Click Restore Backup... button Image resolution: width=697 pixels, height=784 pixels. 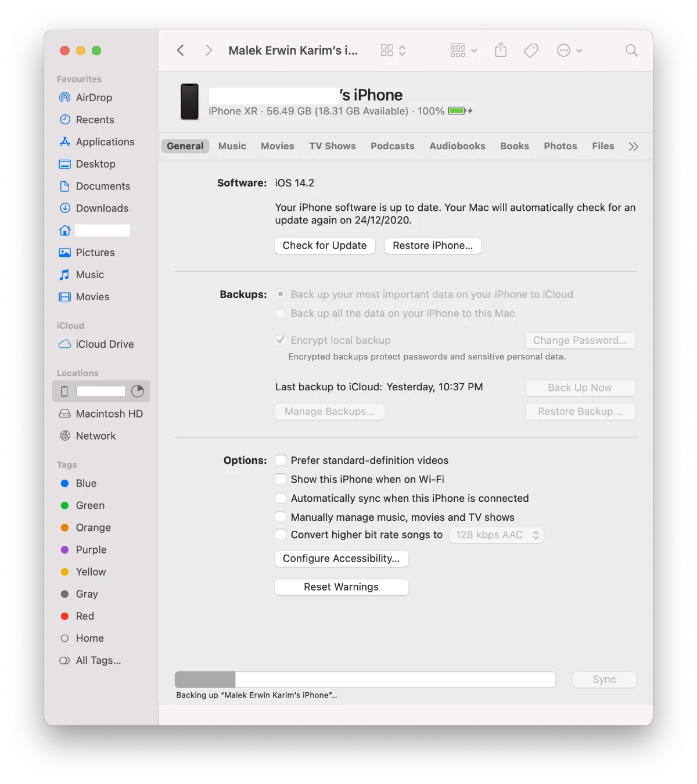pos(580,412)
